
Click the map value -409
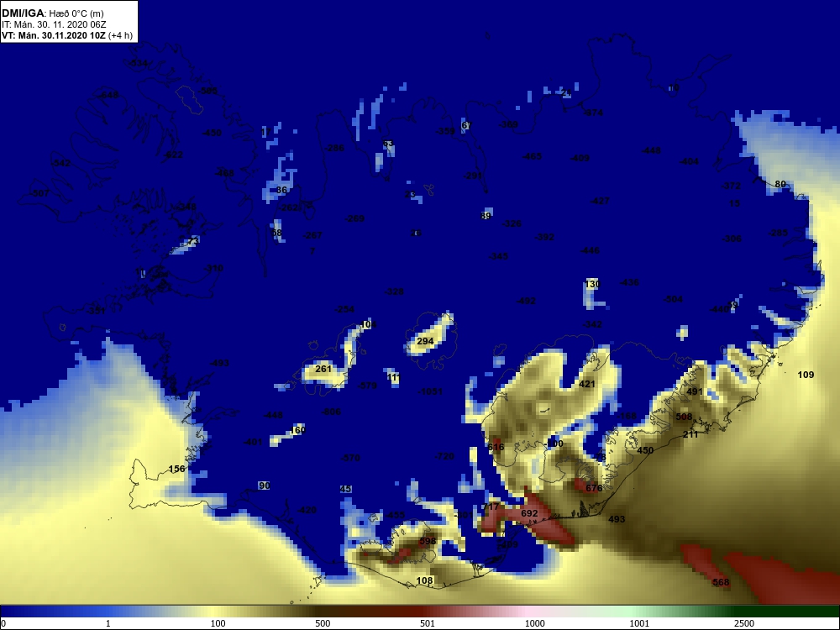[580, 158]
